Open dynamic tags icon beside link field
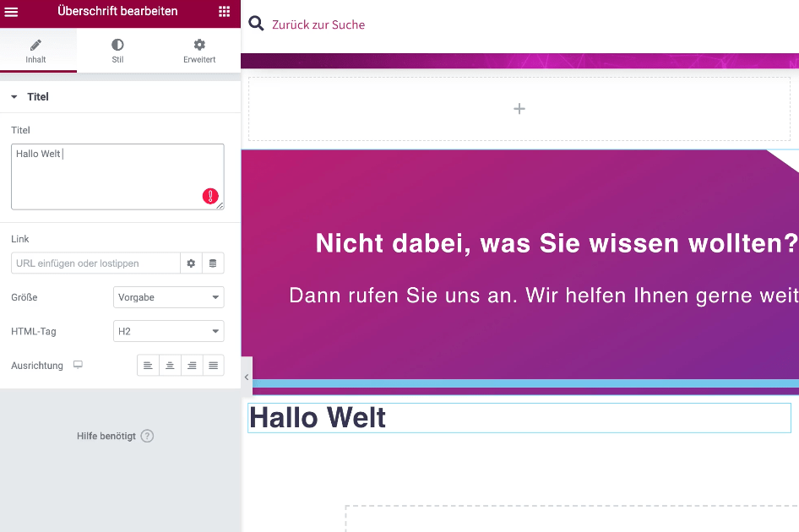 pos(213,263)
